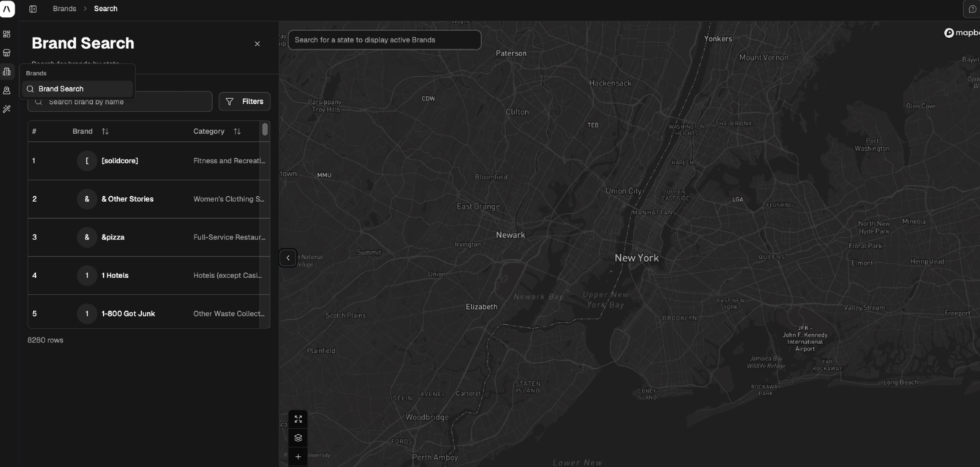Open the Brands building icon in sidebar
This screenshot has width=980, height=467.
tap(7, 72)
